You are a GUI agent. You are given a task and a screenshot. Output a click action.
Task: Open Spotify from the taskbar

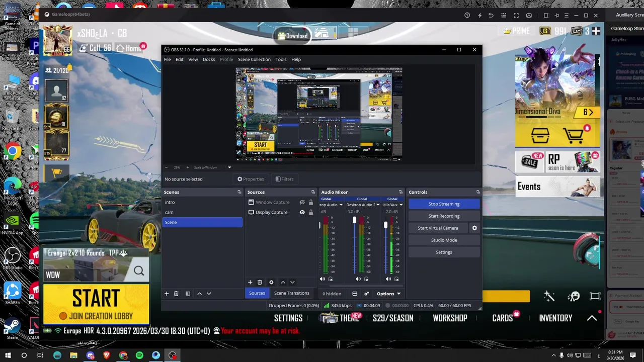click(x=139, y=355)
